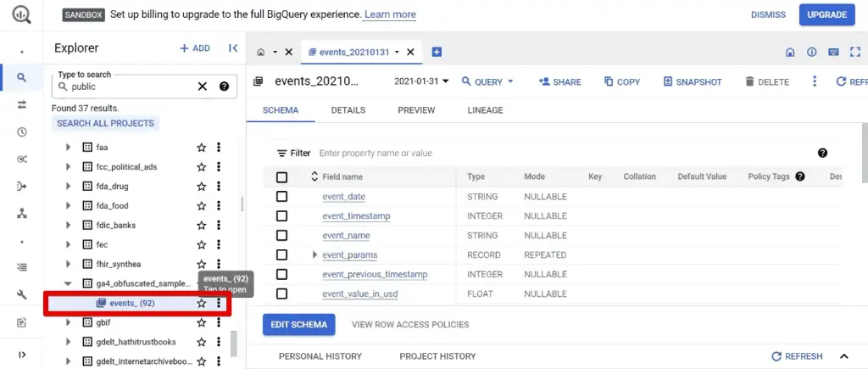Screen dimensions: 868x369
Task: Switch to the LINEAGE tab
Action: [485, 110]
